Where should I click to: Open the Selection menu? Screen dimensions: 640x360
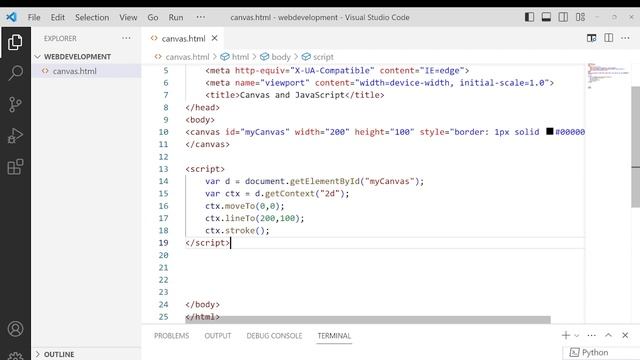[92, 17]
